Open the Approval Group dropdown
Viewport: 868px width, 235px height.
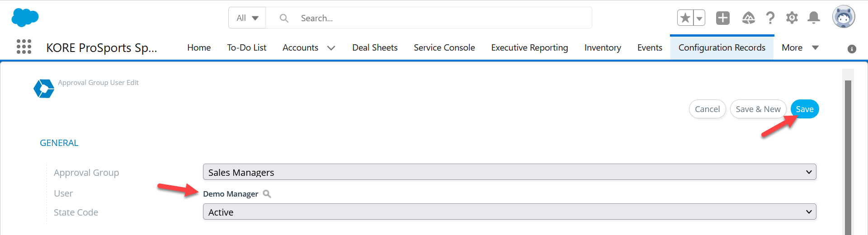(509, 172)
